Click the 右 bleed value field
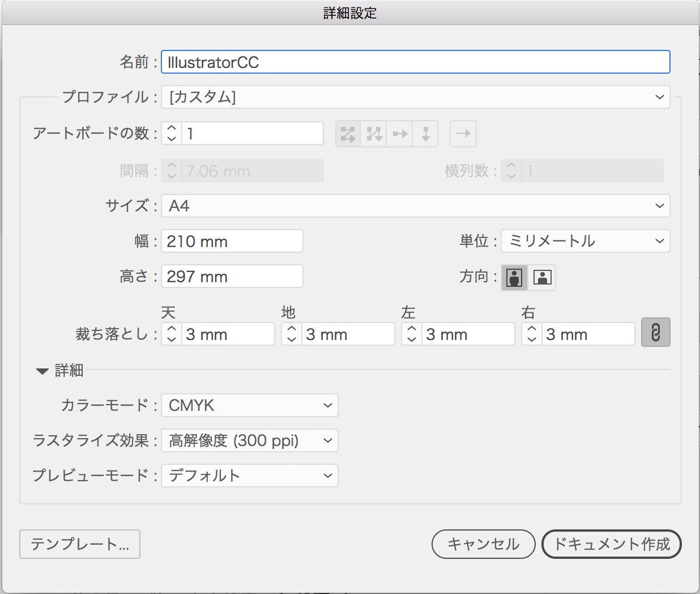 click(588, 334)
